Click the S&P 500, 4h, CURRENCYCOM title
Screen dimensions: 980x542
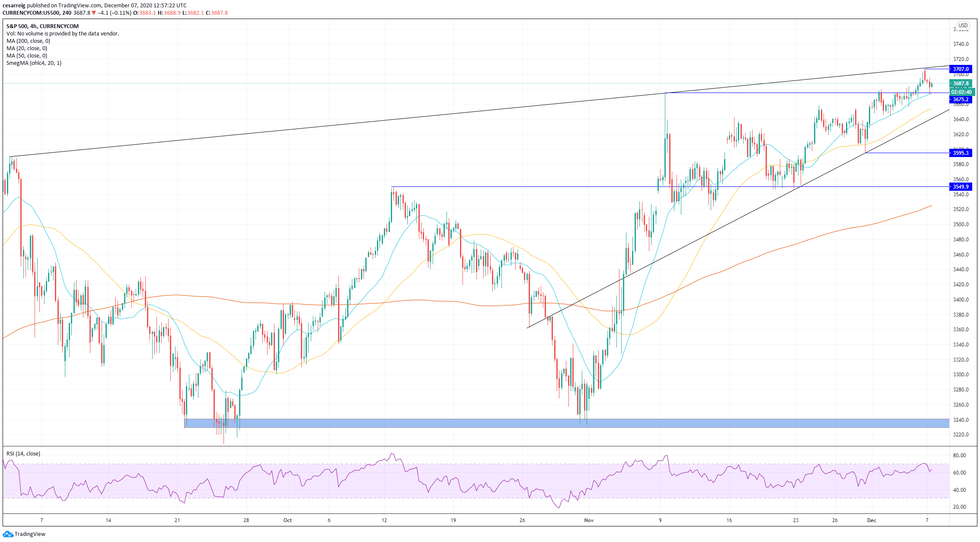tap(42, 26)
